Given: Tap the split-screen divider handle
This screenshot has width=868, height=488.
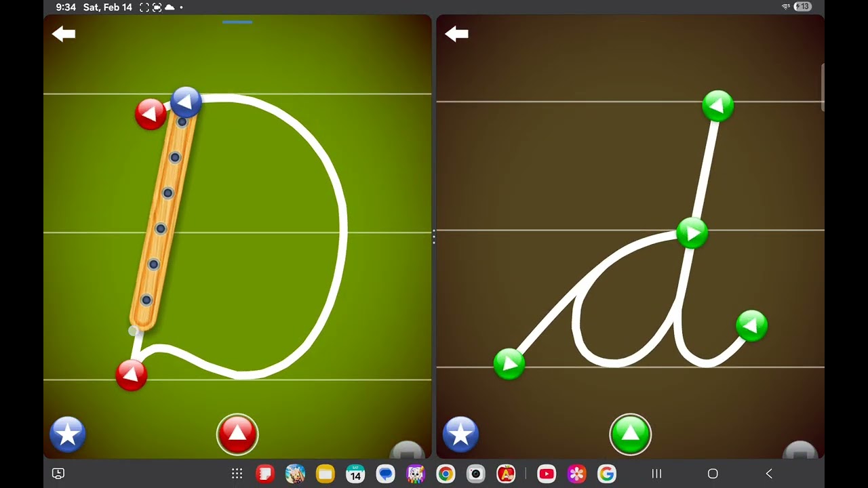Looking at the screenshot, I should pyautogui.click(x=434, y=237).
